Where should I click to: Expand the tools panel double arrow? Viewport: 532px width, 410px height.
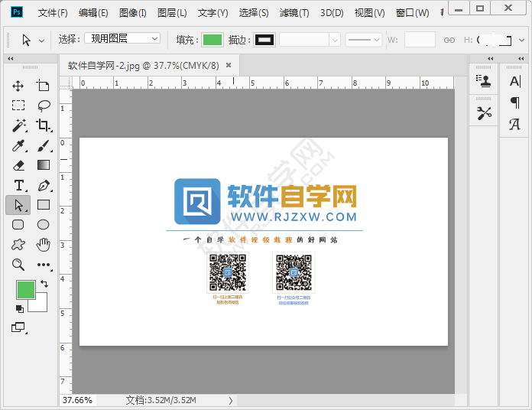point(11,58)
